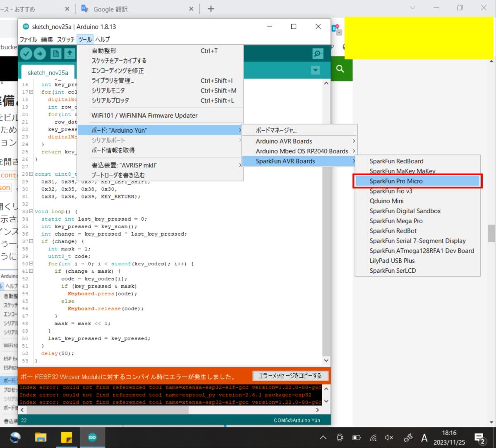The width and height of the screenshot is (496, 448).
Task: Open the 書込装置 AVRISP mkII submenu
Action: [161, 165]
